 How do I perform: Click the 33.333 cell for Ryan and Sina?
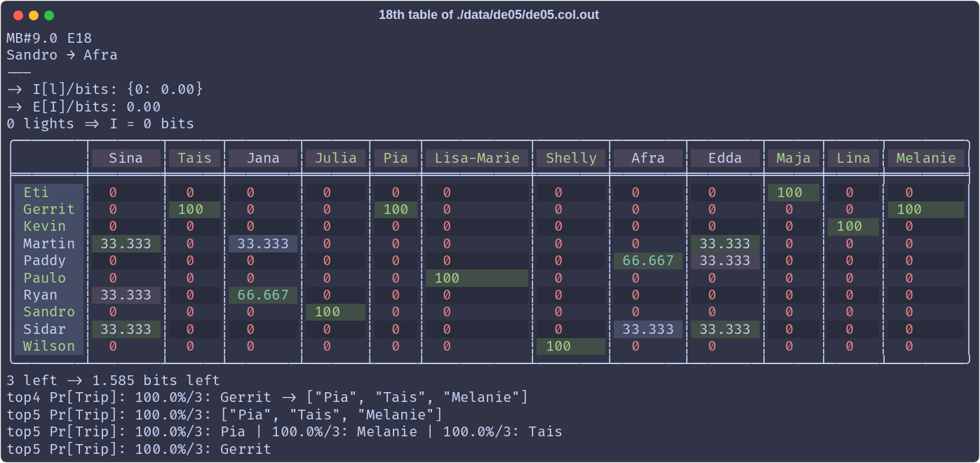(126, 295)
